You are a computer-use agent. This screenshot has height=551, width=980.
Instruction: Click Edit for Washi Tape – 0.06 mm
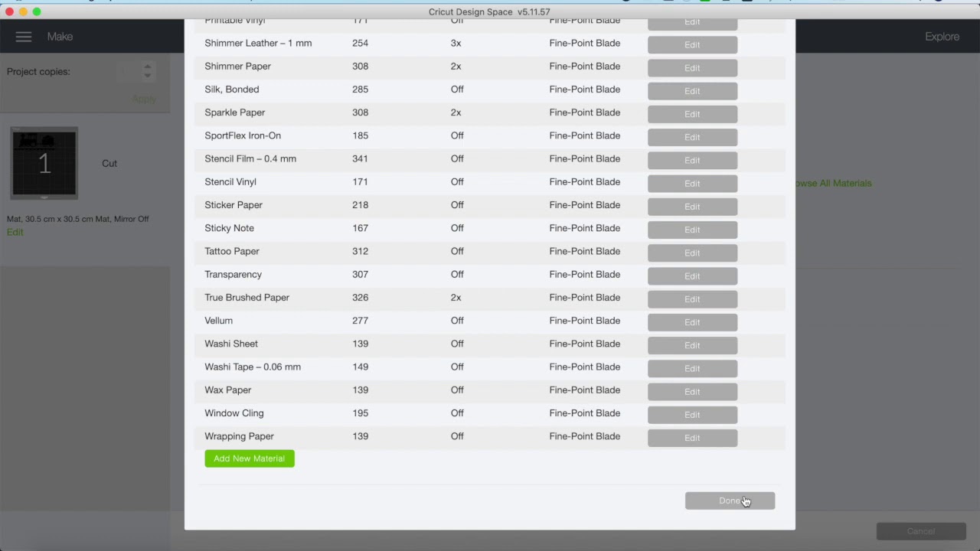692,368
